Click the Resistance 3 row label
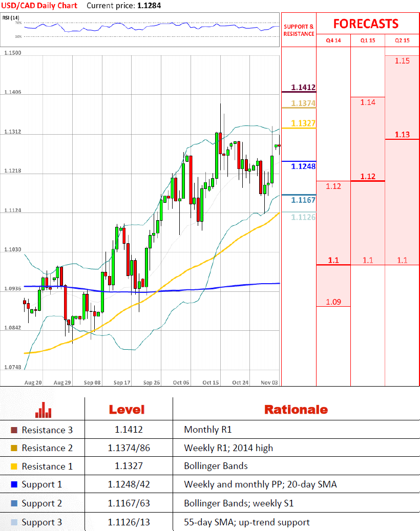The height and width of the screenshot is (531, 420). pyautogui.click(x=47, y=430)
